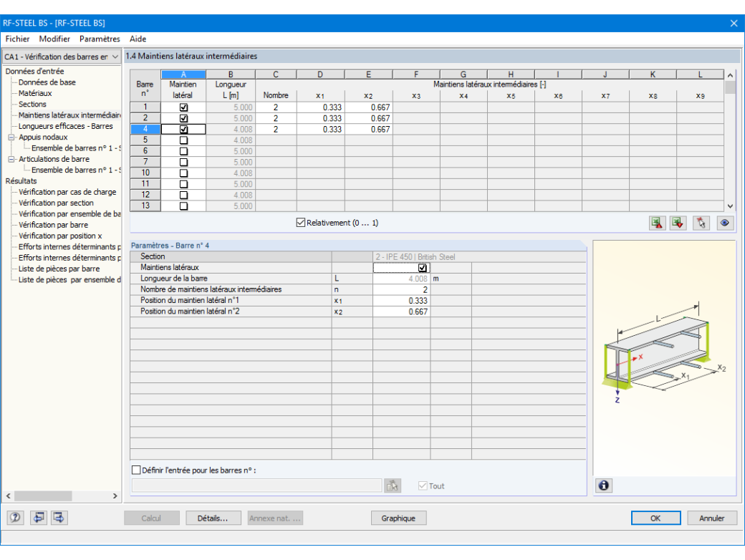Select row header for member 11
This screenshot has width=745, height=560.
[145, 184]
